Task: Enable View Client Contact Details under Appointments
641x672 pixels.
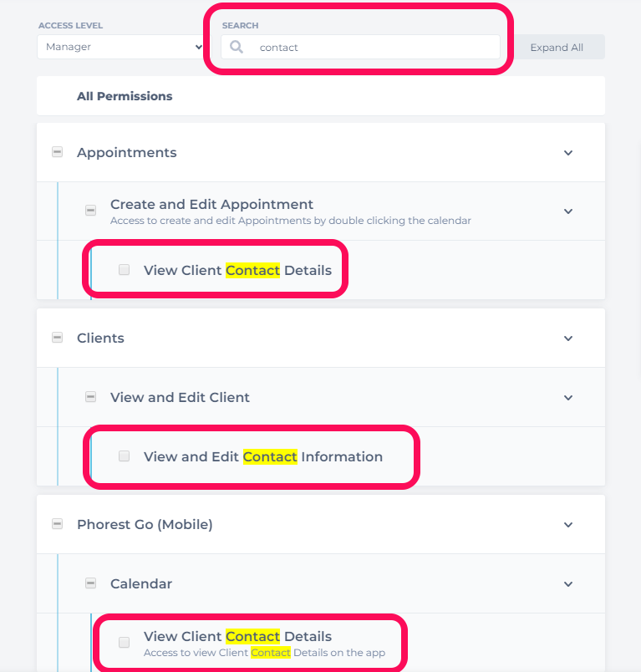Action: pos(125,270)
